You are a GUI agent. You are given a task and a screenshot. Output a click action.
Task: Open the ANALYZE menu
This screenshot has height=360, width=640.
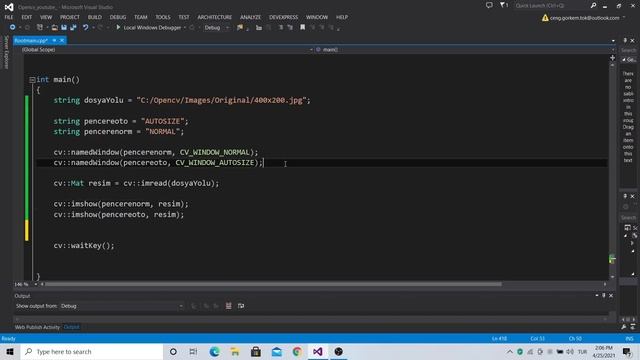coord(250,17)
